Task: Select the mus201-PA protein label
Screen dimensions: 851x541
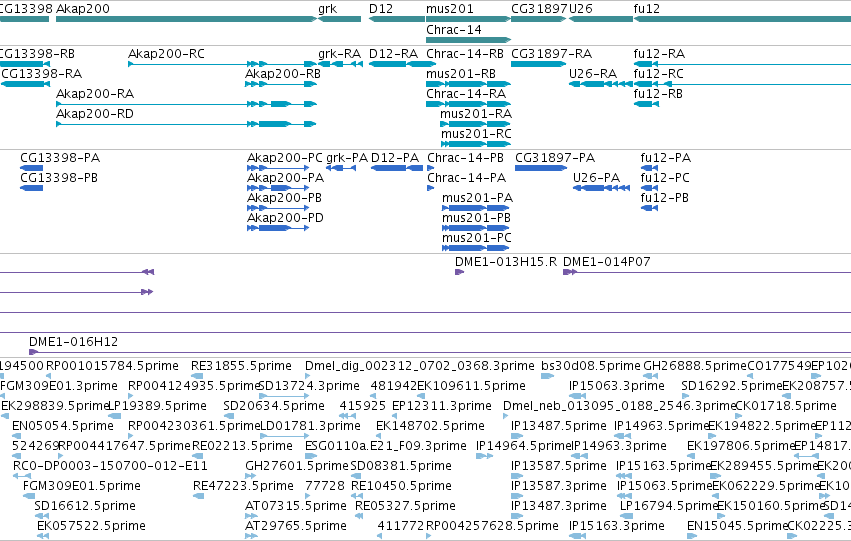Action: pyautogui.click(x=478, y=198)
